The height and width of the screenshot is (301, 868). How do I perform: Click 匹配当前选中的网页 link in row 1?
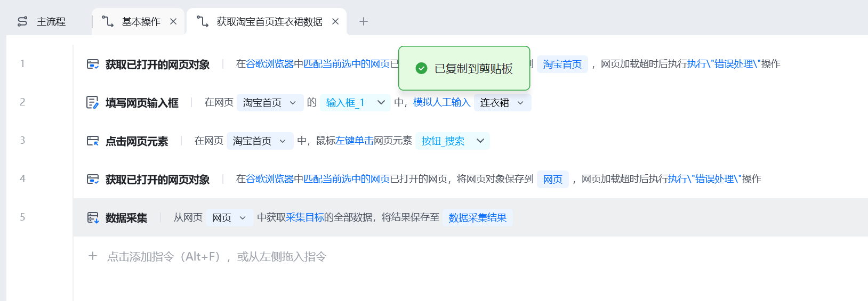click(347, 64)
